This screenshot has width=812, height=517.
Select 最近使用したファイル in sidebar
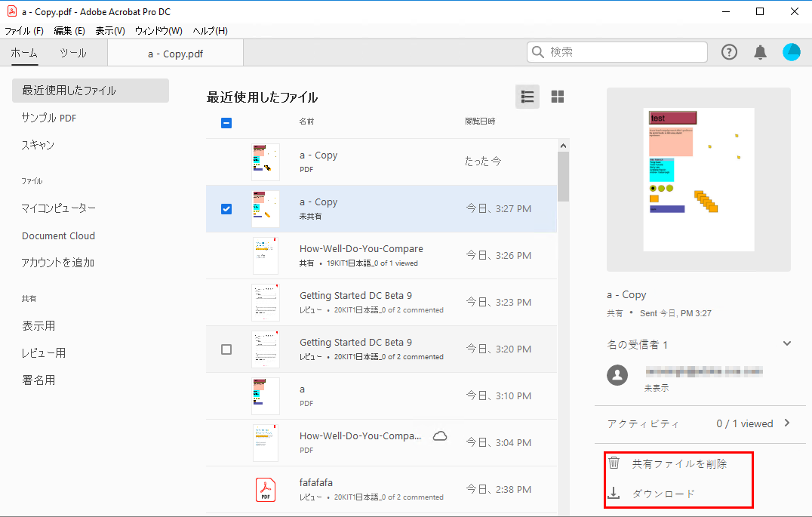pyautogui.click(x=91, y=91)
